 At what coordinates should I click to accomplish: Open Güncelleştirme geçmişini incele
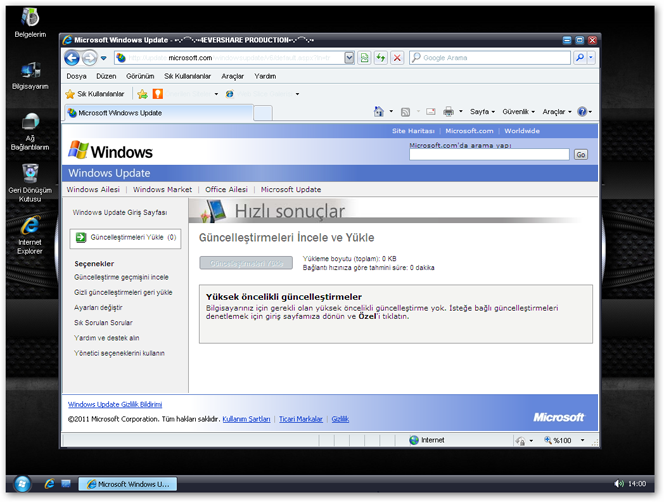pos(121,277)
